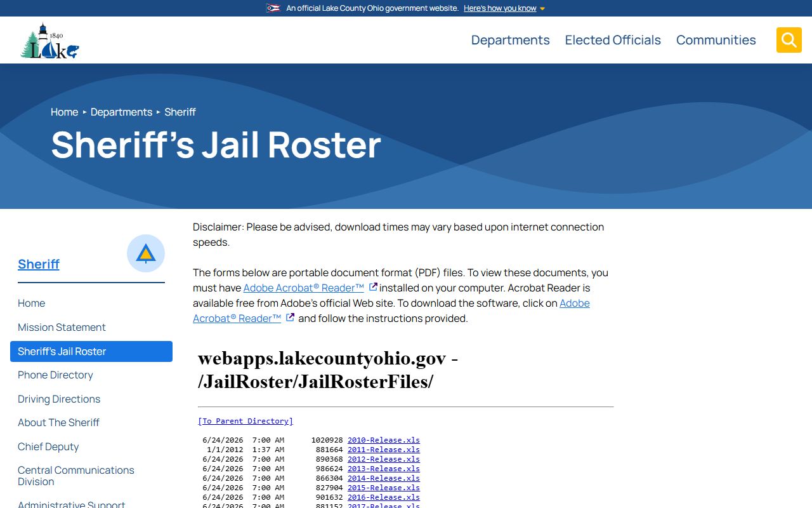Click the first Adobe Acrobat Reader link
812x508 pixels.
(x=304, y=288)
